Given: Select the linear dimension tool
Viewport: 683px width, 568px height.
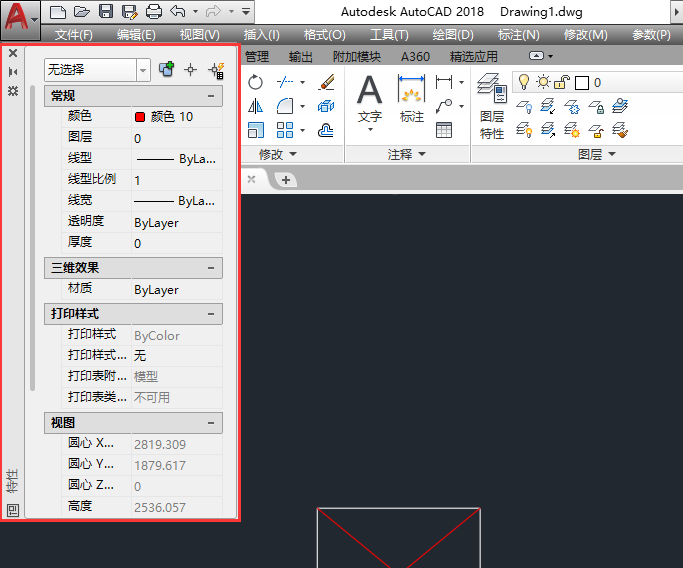Looking at the screenshot, I should 444,82.
